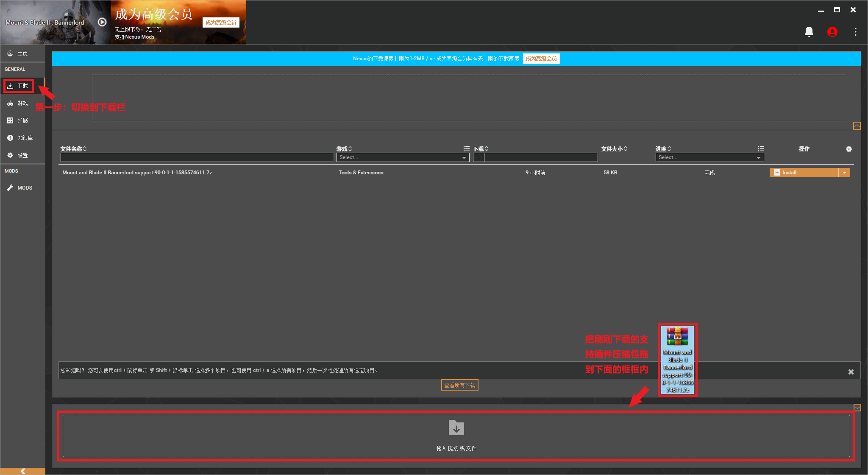
Task: Collapse the download graph panel
Action: pyautogui.click(x=857, y=126)
